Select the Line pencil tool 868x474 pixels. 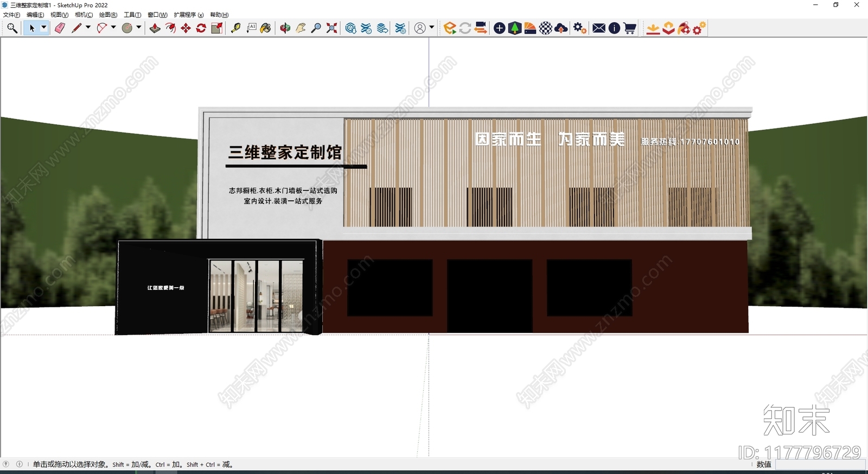(x=76, y=28)
